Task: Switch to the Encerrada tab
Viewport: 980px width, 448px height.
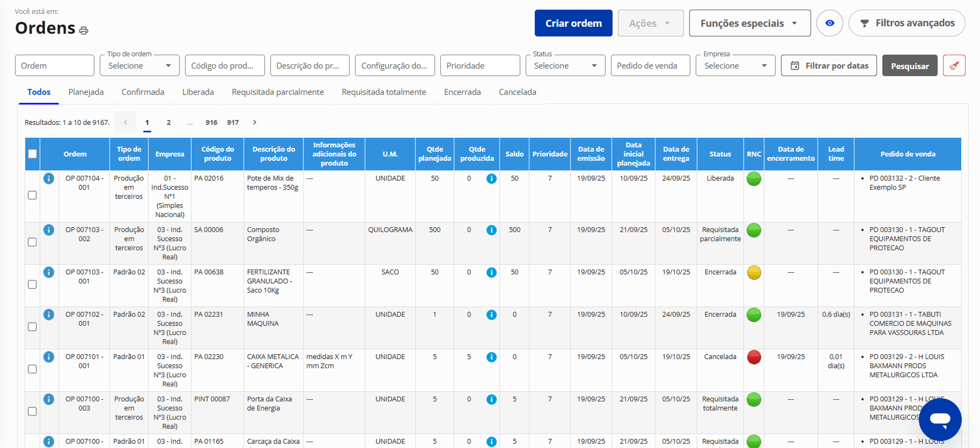Action: coord(462,92)
